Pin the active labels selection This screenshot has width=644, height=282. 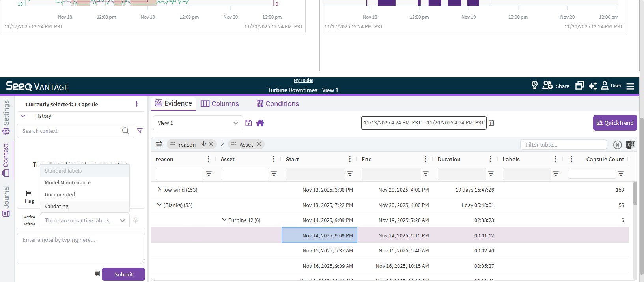click(x=135, y=220)
